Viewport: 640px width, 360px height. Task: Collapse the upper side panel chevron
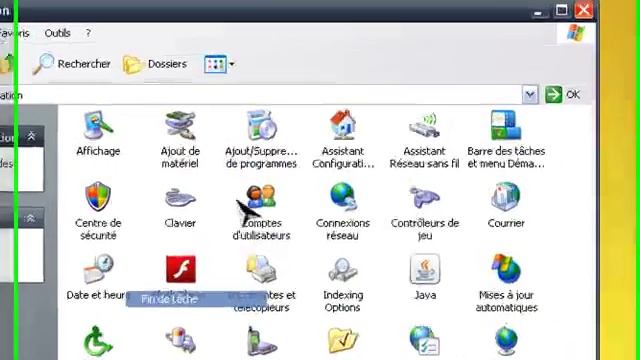coord(31,136)
